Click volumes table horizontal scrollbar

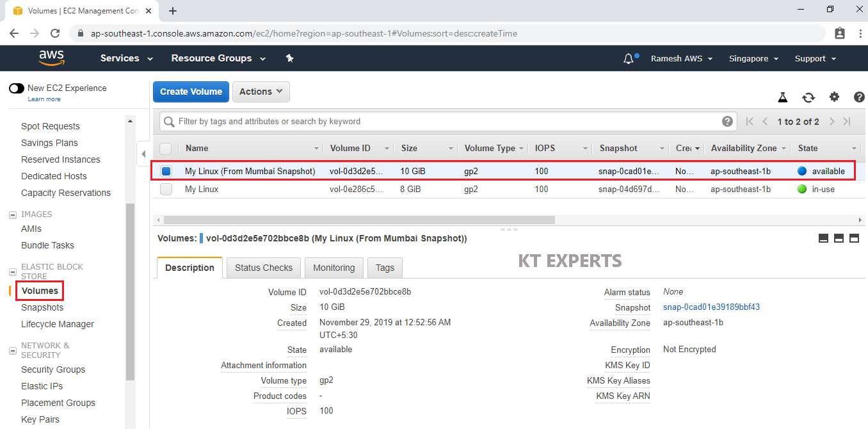click(359, 220)
